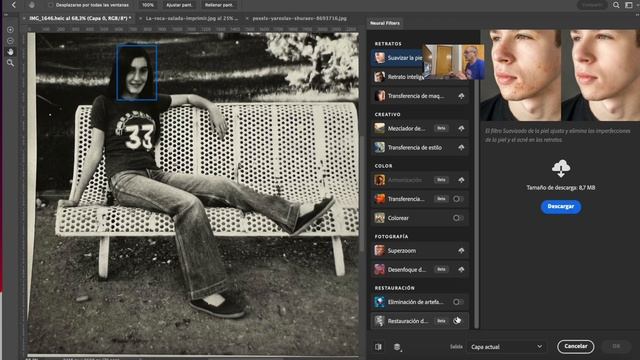Click the large cloud download icon above size text
Screen dimensions: 640x360
click(561, 168)
